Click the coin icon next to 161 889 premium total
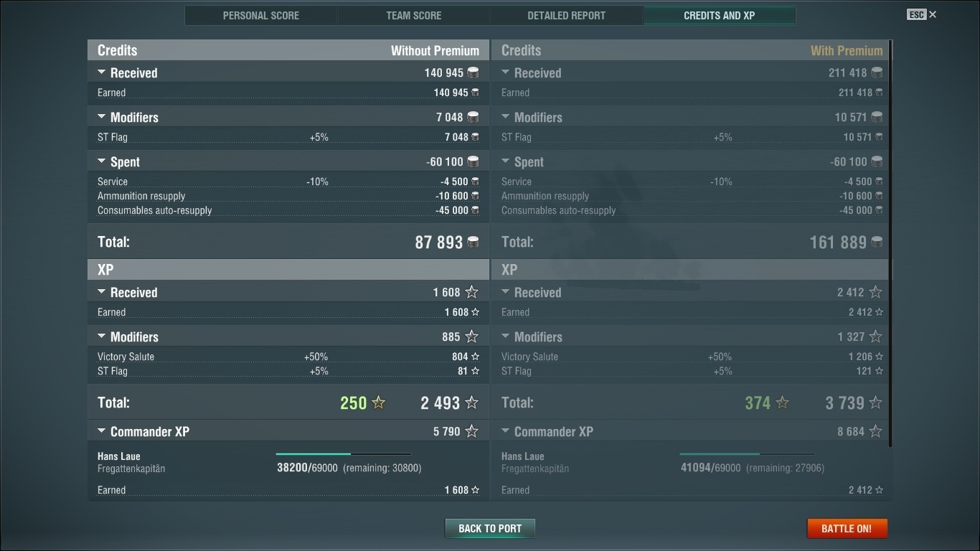This screenshot has height=551, width=980. (x=876, y=242)
